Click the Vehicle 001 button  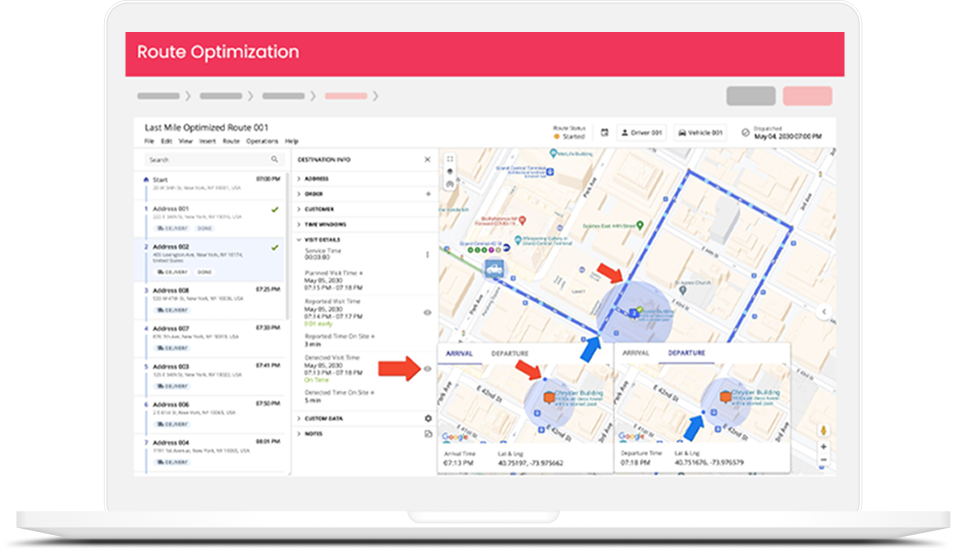(x=699, y=132)
